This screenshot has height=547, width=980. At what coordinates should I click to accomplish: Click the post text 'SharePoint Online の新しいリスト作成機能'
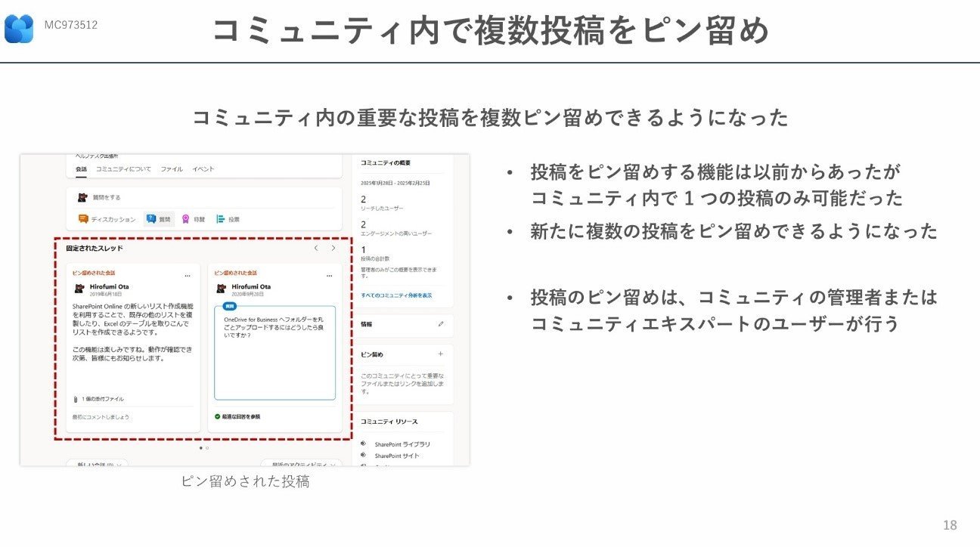coord(132,307)
